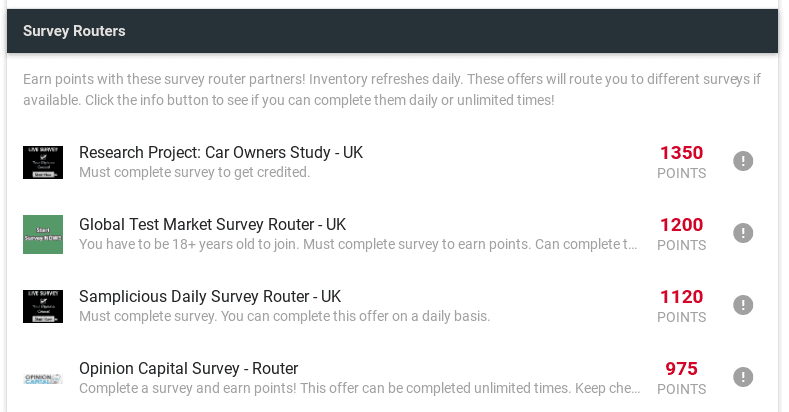Open Opinion Capital Survey - Router offer

pyautogui.click(x=189, y=368)
